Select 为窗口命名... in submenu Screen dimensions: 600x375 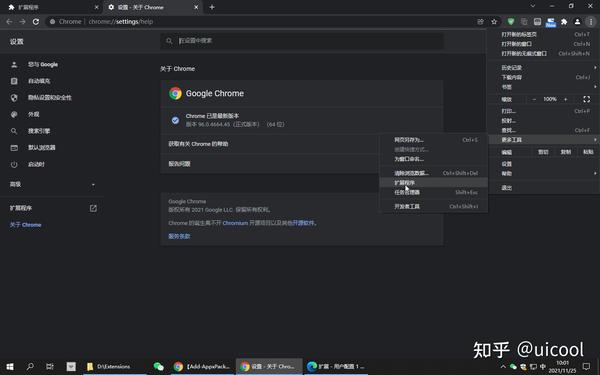tap(434, 159)
